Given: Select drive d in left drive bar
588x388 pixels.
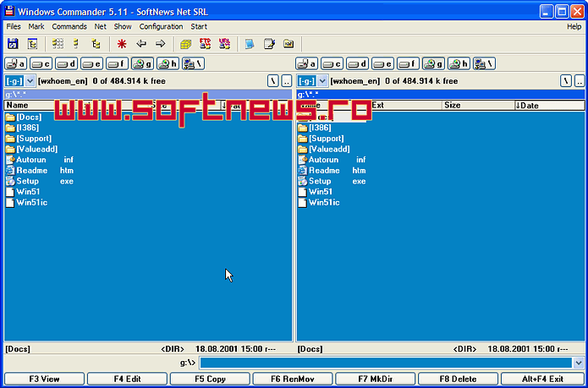Looking at the screenshot, I should 66,63.
